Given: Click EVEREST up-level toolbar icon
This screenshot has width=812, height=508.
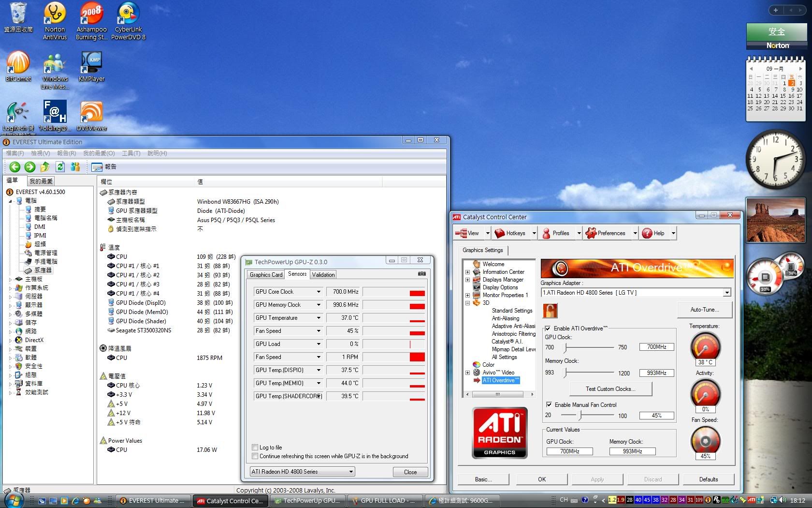Looking at the screenshot, I should click(x=45, y=167).
